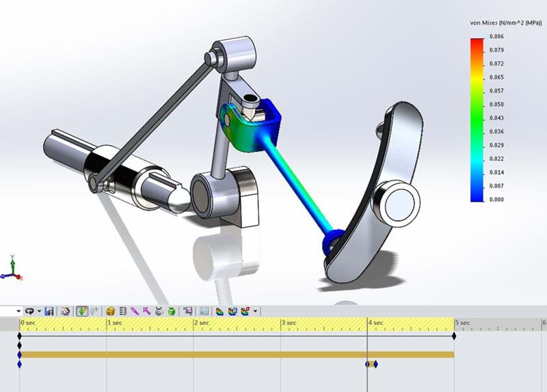Expand the playback mode dropdown arrow

[x=40, y=311]
